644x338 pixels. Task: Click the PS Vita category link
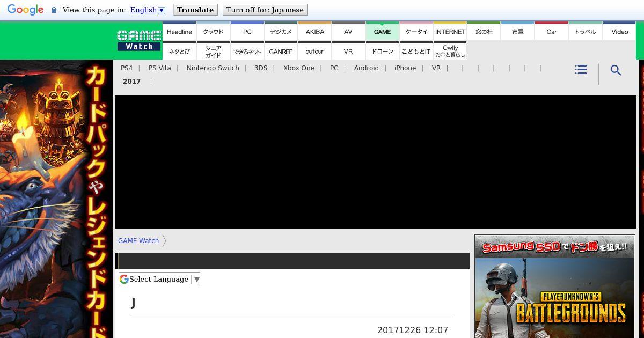click(160, 68)
